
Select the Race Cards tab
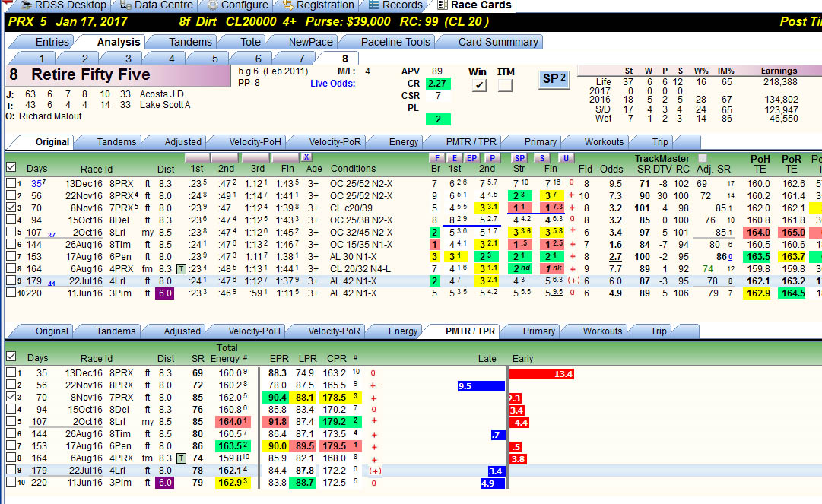click(x=474, y=5)
